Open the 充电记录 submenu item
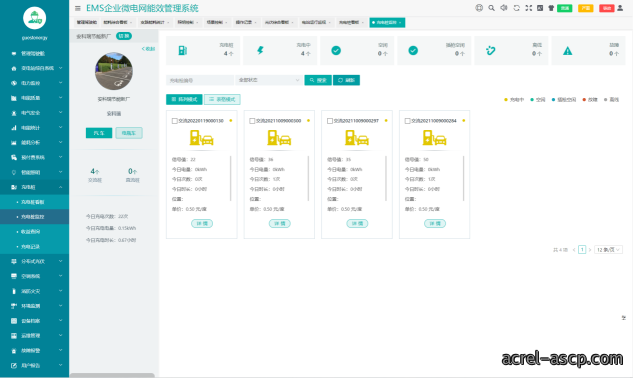 pyautogui.click(x=34, y=246)
